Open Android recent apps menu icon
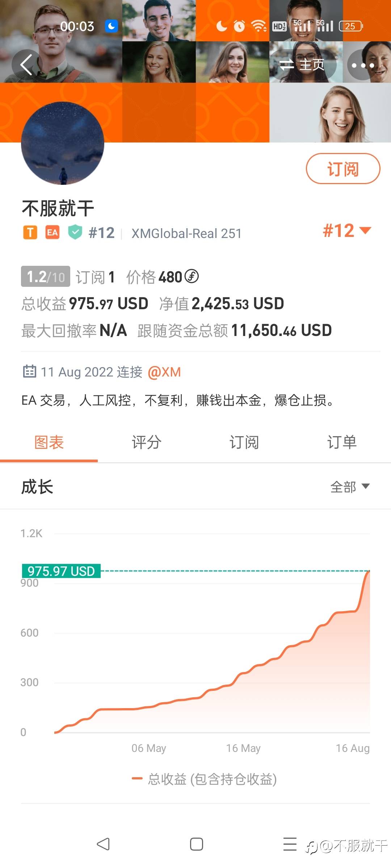This screenshot has height=868, width=391. tap(290, 844)
